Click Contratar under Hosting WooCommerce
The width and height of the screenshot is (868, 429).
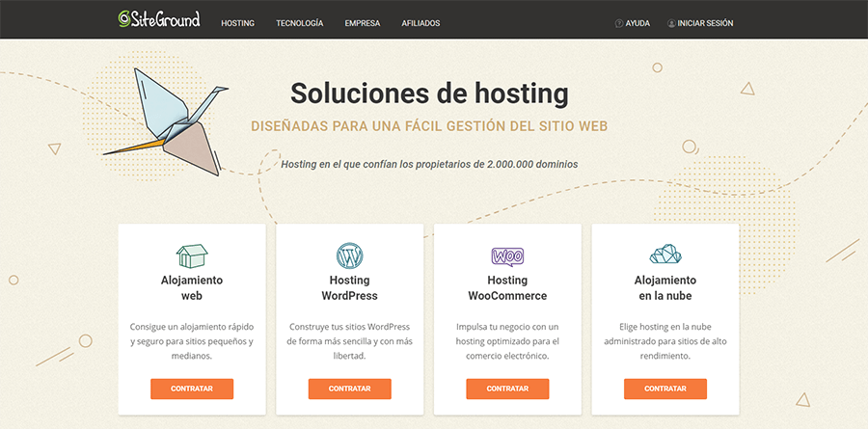tap(507, 389)
